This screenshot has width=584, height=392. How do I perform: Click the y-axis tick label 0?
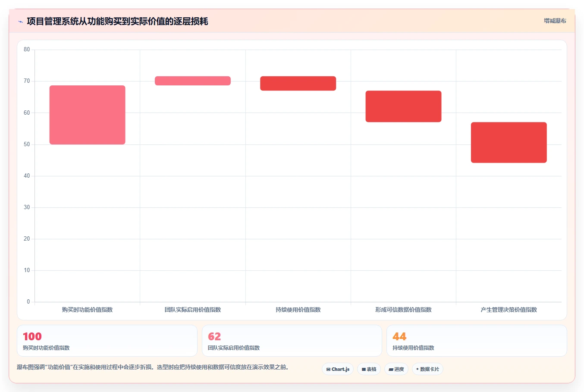pyautogui.click(x=28, y=302)
